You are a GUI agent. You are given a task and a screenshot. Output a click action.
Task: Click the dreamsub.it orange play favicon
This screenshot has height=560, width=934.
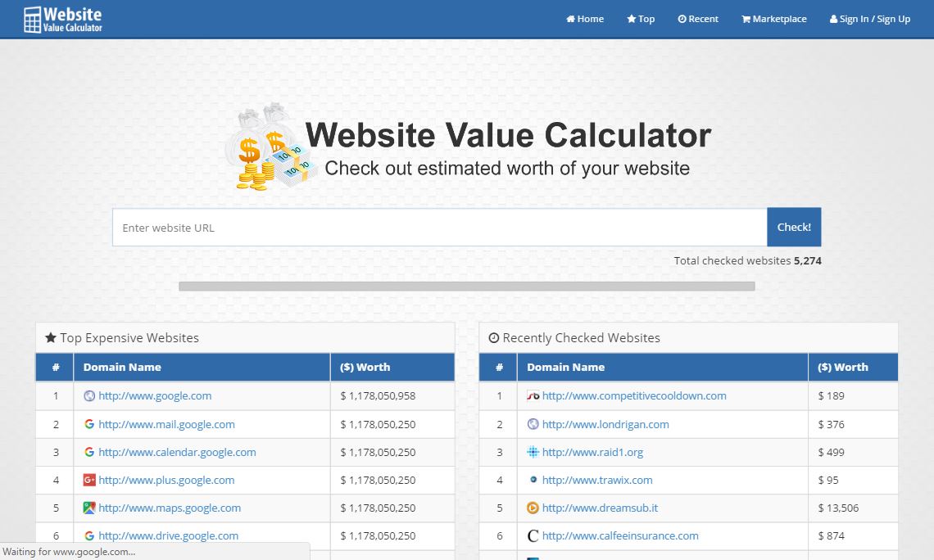coord(533,508)
